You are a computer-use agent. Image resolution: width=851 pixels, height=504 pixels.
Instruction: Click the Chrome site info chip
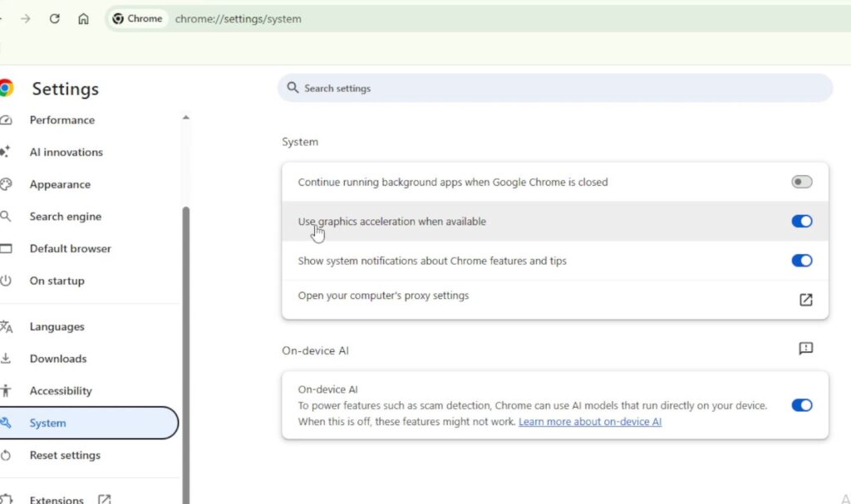tap(137, 19)
